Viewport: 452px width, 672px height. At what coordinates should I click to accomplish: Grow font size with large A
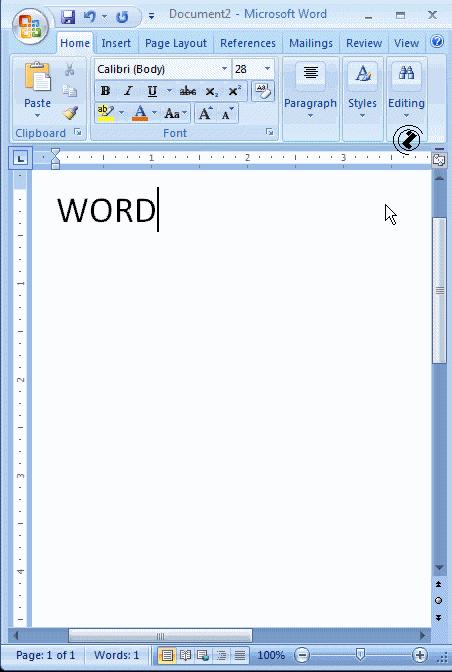click(x=206, y=114)
